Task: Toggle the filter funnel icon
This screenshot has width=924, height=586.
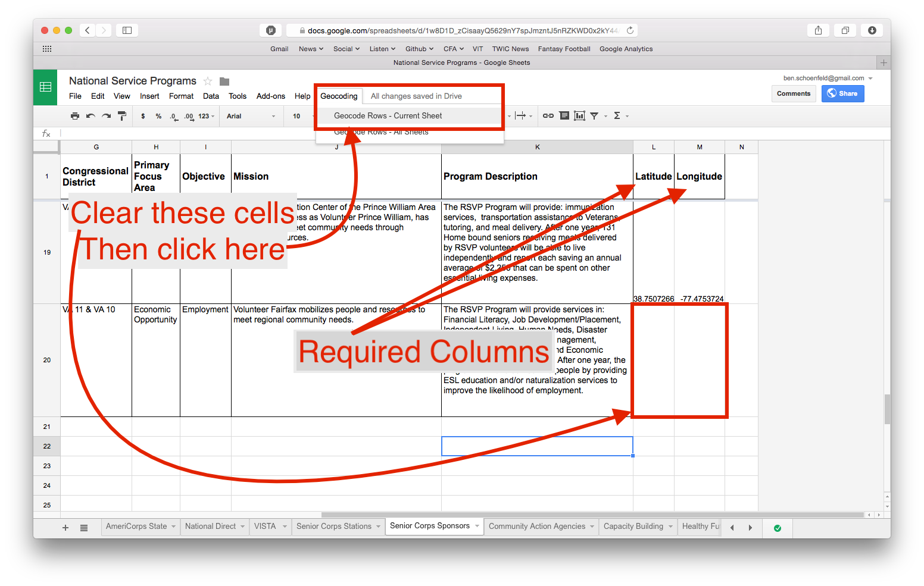Action: pyautogui.click(x=594, y=116)
